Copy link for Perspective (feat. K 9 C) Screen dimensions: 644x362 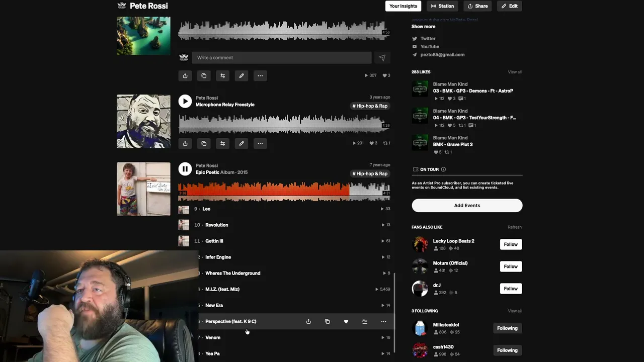(327, 321)
